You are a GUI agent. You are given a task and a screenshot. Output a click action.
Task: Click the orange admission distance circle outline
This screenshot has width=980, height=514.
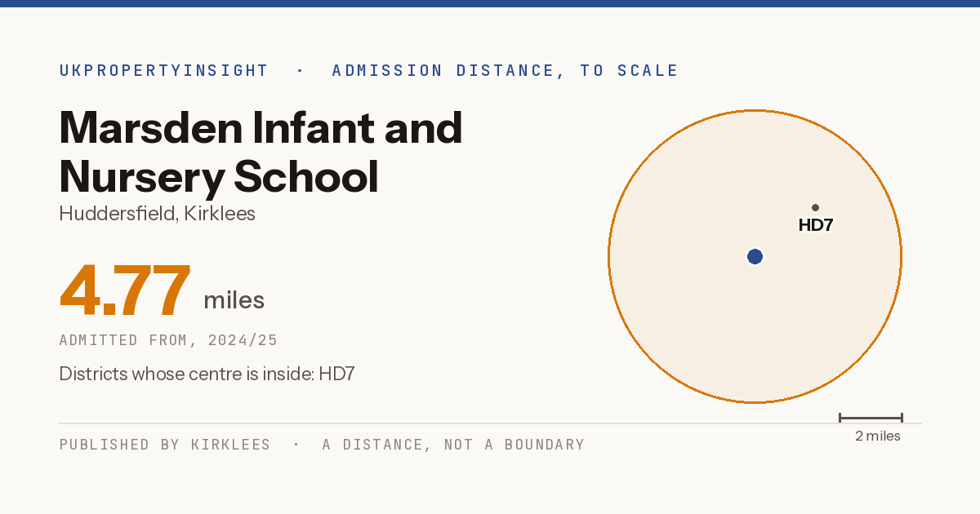(x=608, y=257)
